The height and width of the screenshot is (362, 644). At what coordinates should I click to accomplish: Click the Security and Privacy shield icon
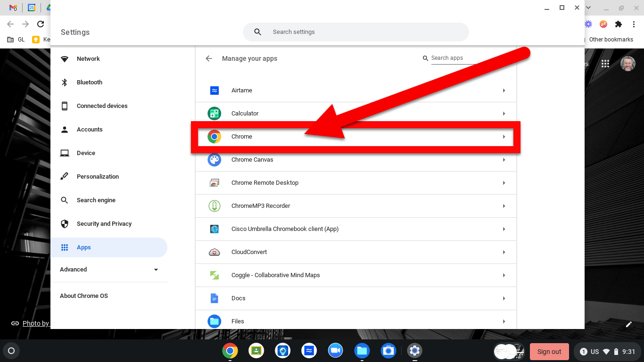pyautogui.click(x=65, y=224)
